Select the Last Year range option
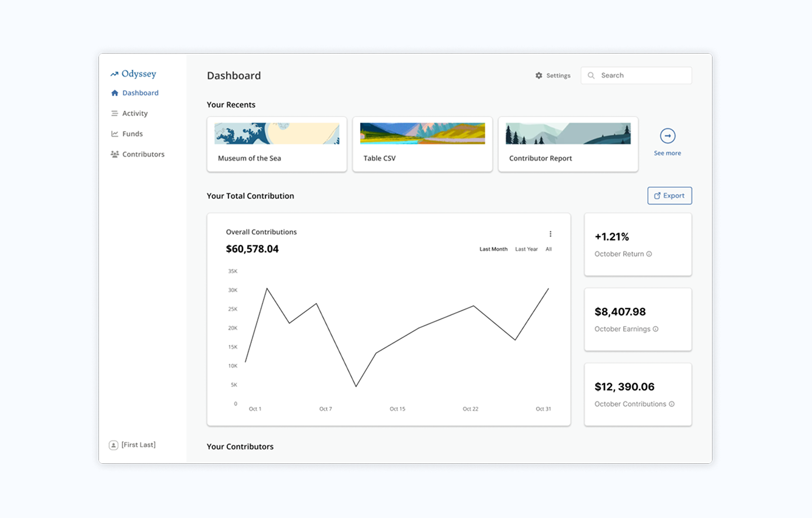 click(x=526, y=249)
